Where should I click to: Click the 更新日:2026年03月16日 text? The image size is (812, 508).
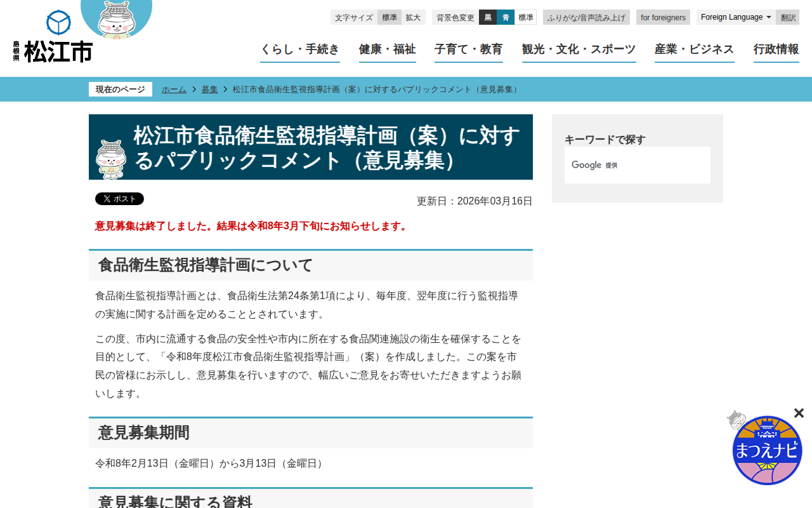click(x=475, y=201)
